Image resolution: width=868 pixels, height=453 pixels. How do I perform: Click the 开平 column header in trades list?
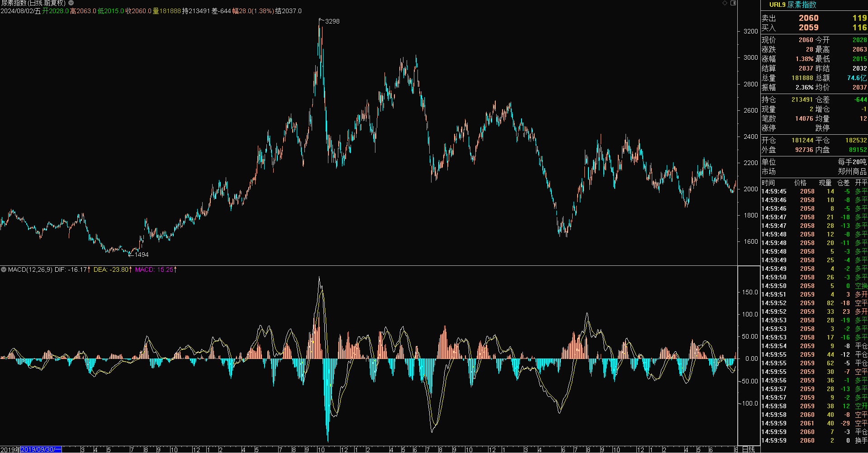[861, 183]
